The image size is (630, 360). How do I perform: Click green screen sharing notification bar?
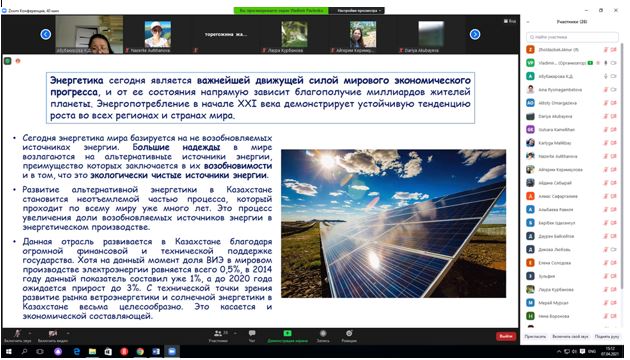pos(281,10)
